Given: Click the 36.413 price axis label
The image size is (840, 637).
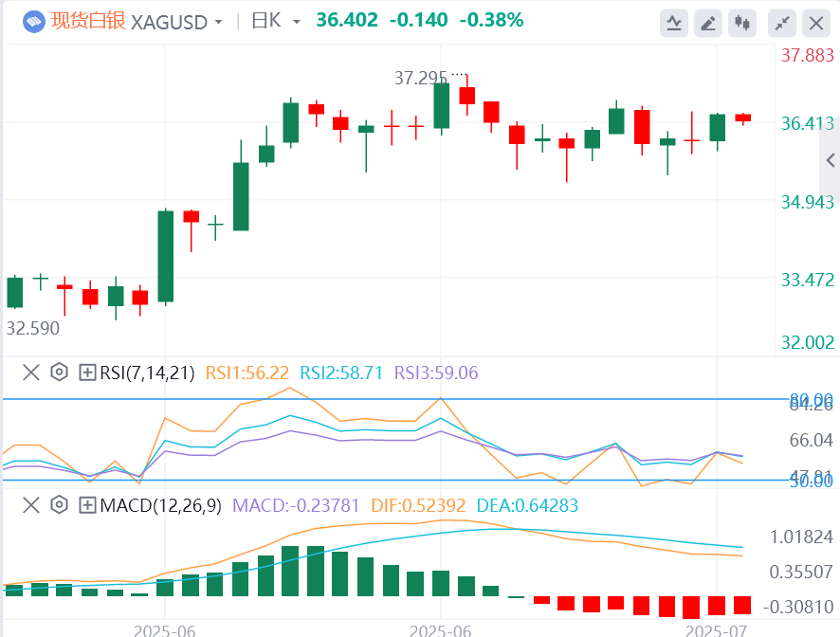Looking at the screenshot, I should [x=808, y=124].
